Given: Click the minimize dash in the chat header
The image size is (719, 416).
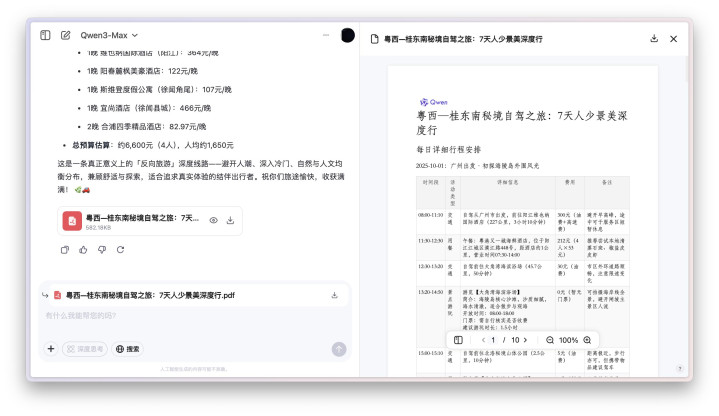Looking at the screenshot, I should pyautogui.click(x=326, y=35).
